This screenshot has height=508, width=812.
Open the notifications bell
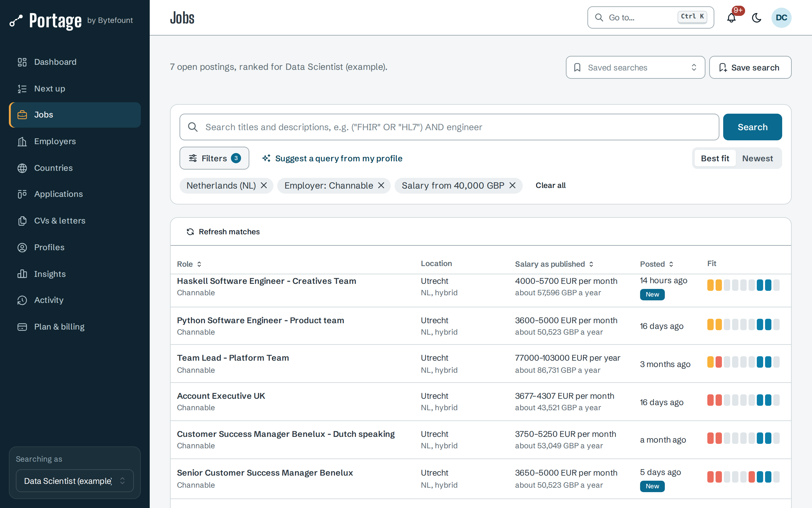click(x=731, y=17)
